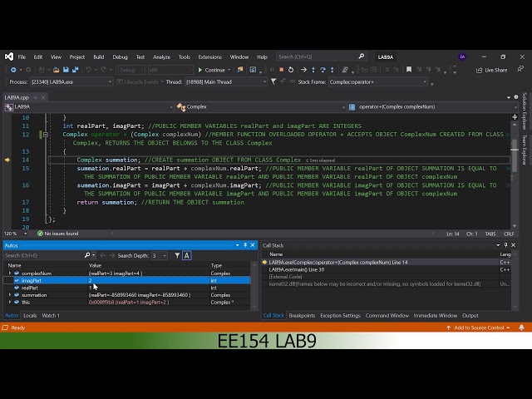Click the Open File folder icon
The height and width of the screenshot is (399, 532).
[x=56, y=70]
